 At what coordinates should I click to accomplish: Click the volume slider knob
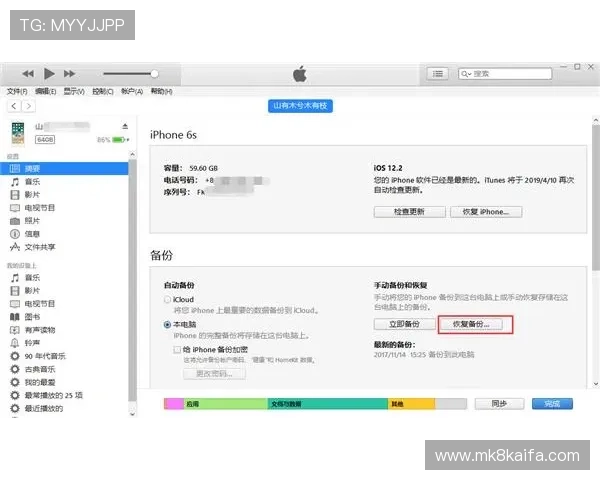click(x=154, y=73)
